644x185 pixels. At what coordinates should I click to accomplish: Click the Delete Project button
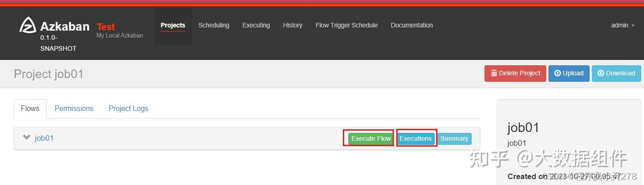pyautogui.click(x=515, y=73)
